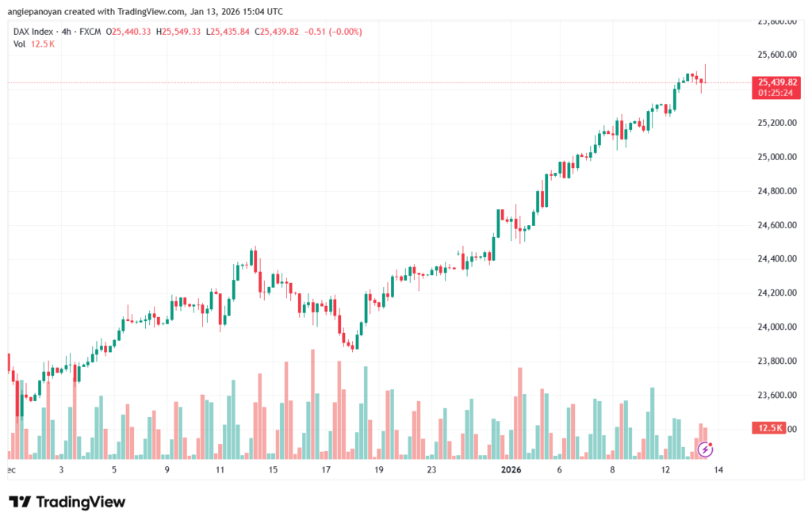This screenshot has width=812, height=524.
Task: Click the low price value L25,435.84
Action: (228, 32)
